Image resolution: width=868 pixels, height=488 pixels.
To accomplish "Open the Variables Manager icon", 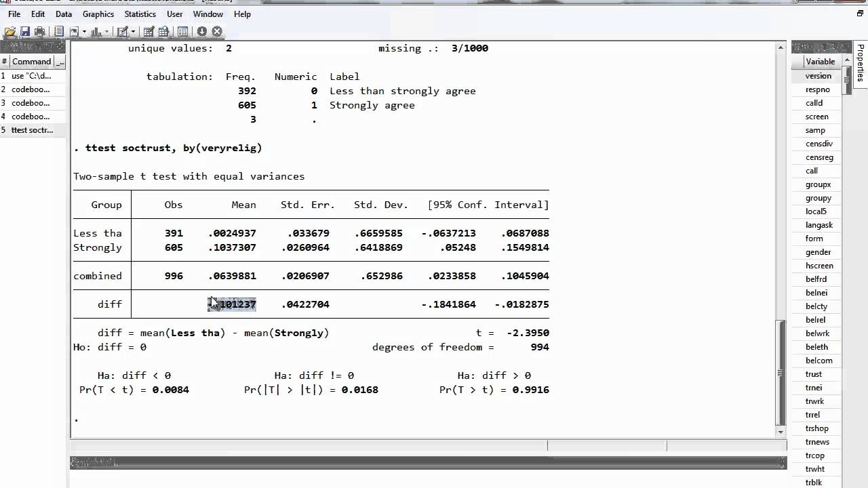I will click(182, 31).
